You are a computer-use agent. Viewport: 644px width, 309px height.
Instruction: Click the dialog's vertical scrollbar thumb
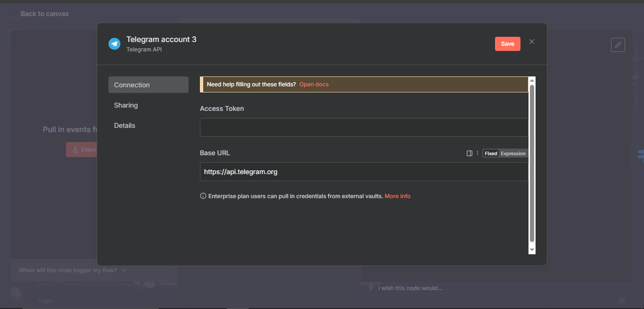(x=532, y=163)
